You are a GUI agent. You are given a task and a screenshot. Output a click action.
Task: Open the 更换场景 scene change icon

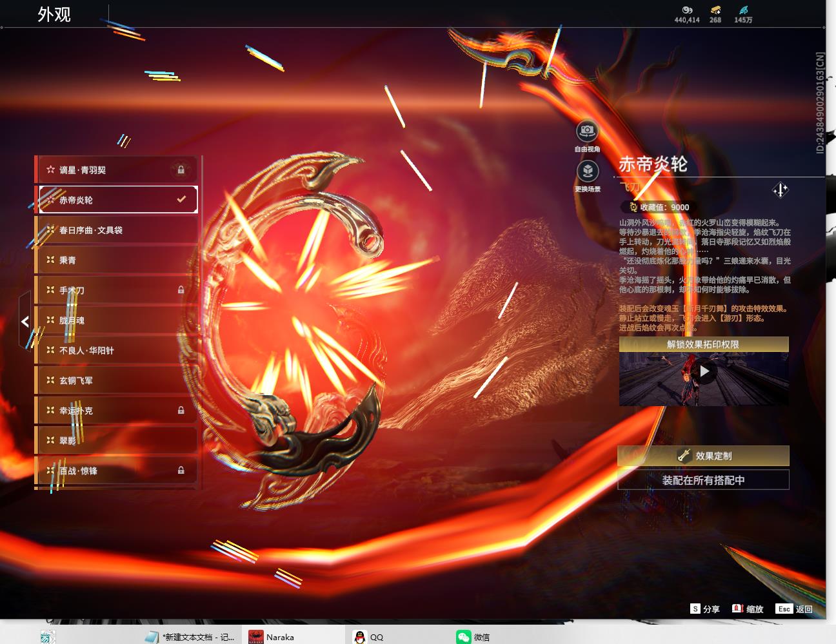click(x=587, y=171)
